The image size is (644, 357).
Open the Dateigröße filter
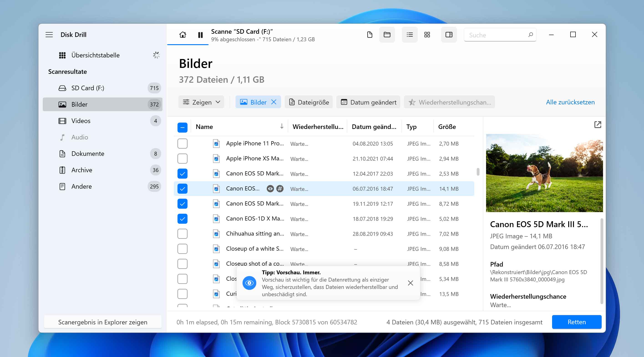click(x=309, y=102)
